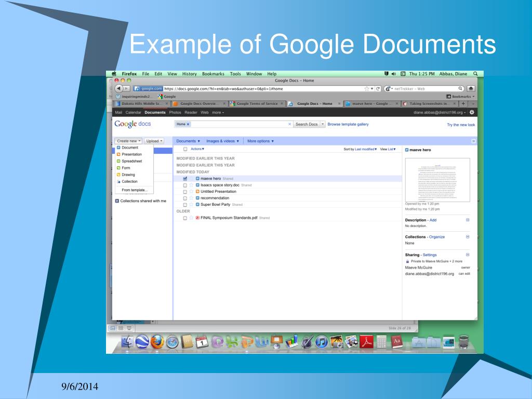Open Images & videos filter dropdown

[x=222, y=141]
